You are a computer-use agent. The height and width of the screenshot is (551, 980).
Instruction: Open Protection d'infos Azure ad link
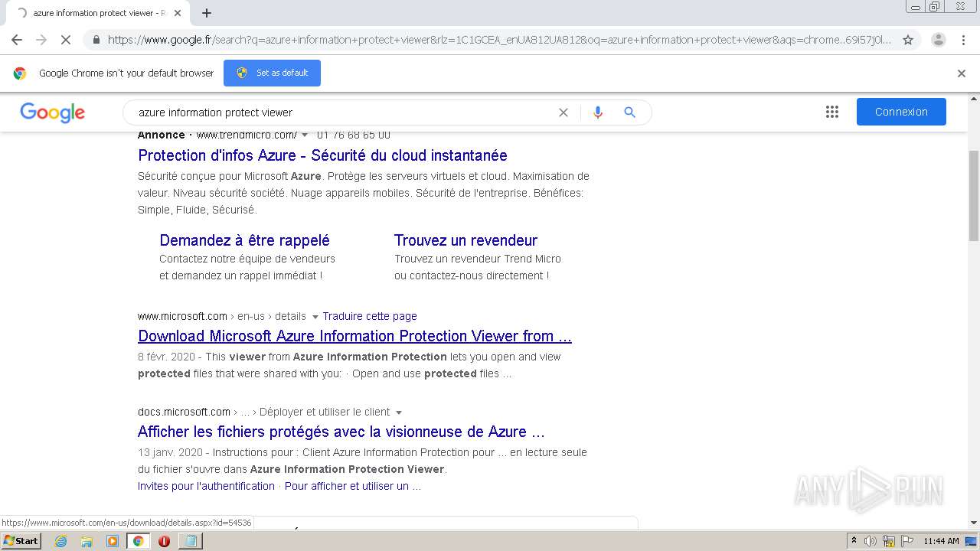tap(322, 155)
